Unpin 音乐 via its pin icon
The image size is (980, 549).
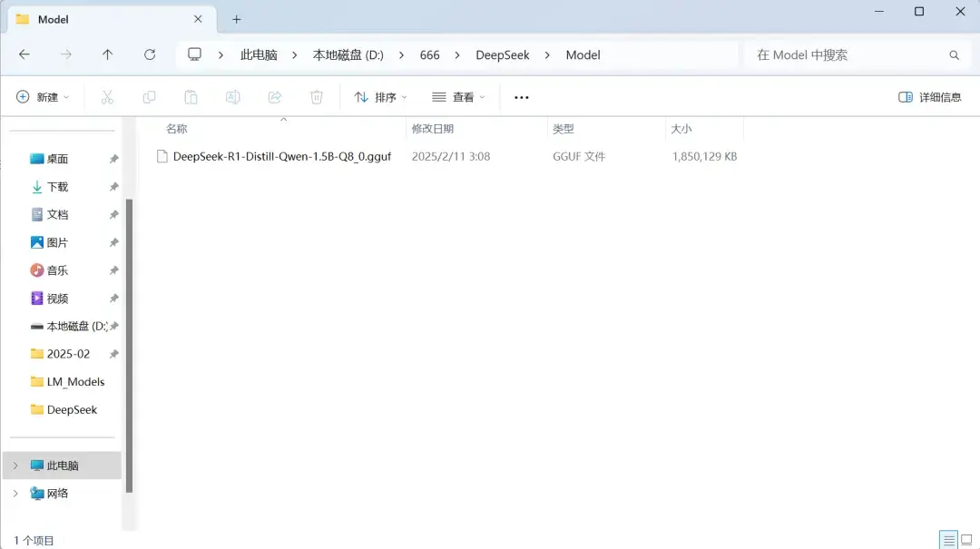(113, 270)
